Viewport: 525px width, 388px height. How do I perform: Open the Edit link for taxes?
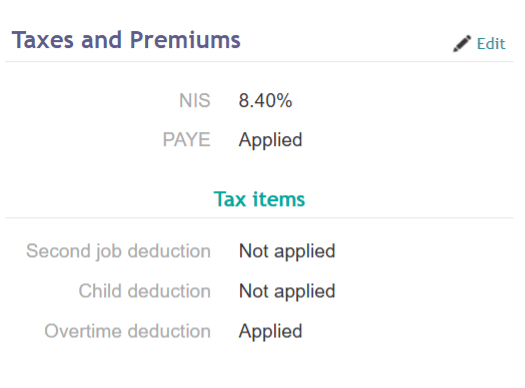(x=491, y=44)
